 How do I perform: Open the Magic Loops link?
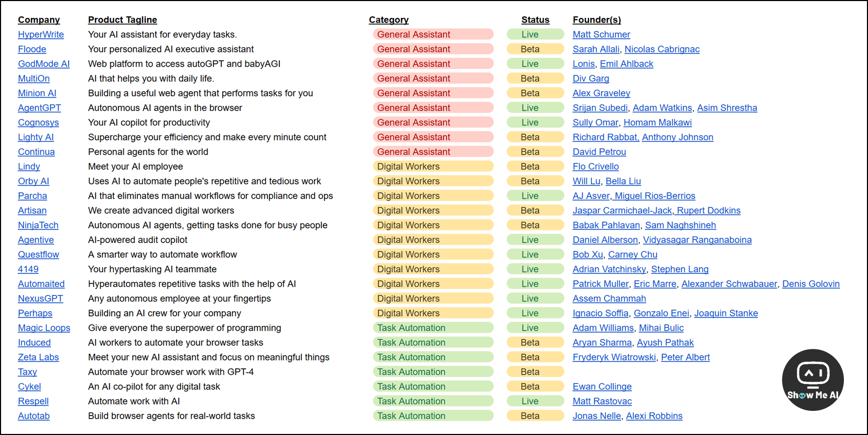(x=44, y=328)
